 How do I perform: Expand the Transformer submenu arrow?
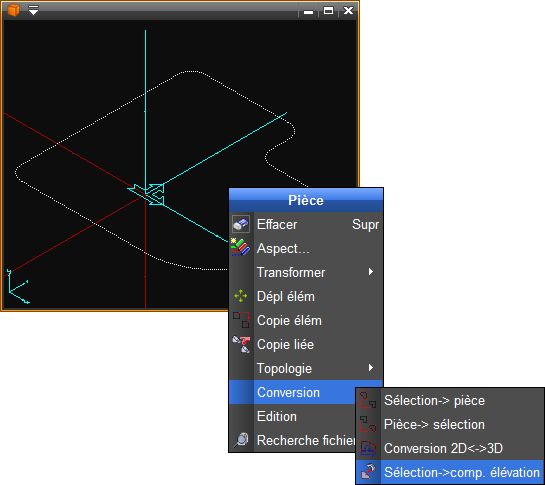coord(371,272)
